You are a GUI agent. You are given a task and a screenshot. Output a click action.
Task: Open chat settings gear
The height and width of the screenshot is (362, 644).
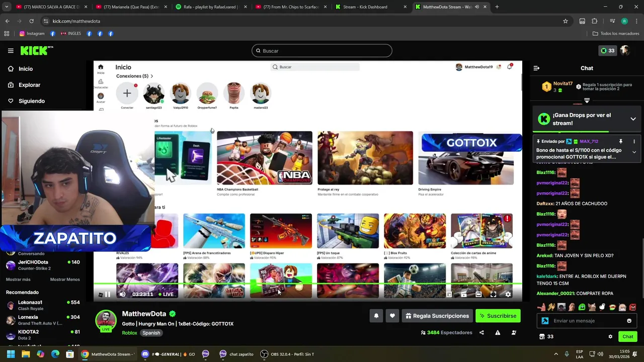click(610, 337)
